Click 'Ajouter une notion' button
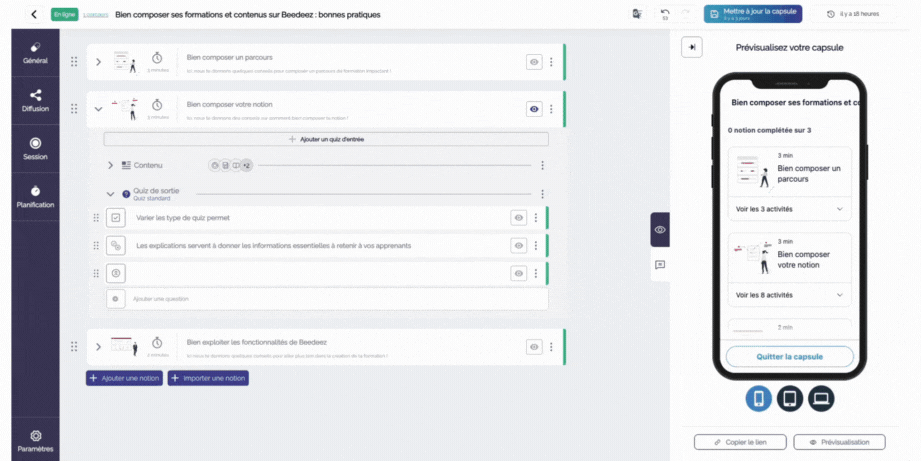The height and width of the screenshot is (461, 921). [124, 378]
